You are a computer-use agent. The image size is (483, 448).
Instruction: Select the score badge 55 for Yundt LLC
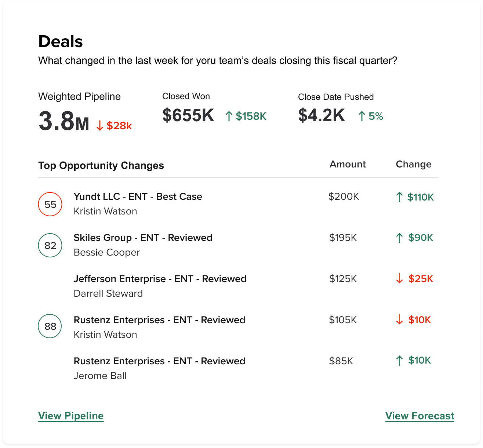click(x=50, y=204)
